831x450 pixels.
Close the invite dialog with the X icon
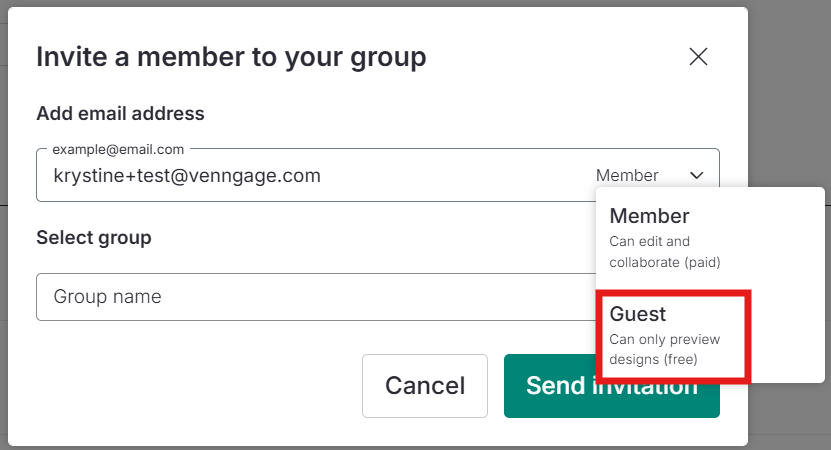698,56
